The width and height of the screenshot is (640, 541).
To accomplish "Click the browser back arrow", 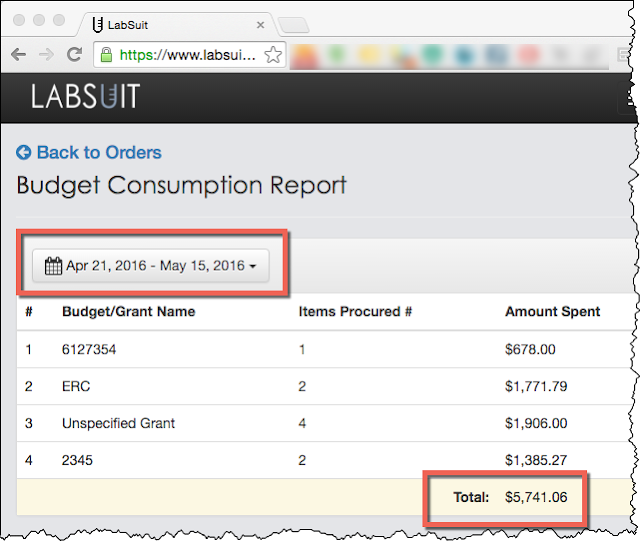I will [x=18, y=55].
